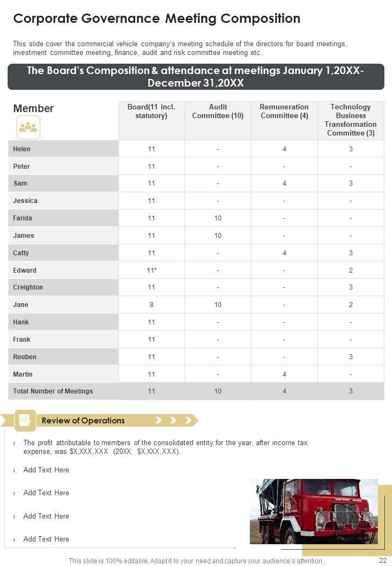Click the Corporate Governance Meeting Composition title
The height and width of the screenshot is (566, 392).
click(157, 19)
